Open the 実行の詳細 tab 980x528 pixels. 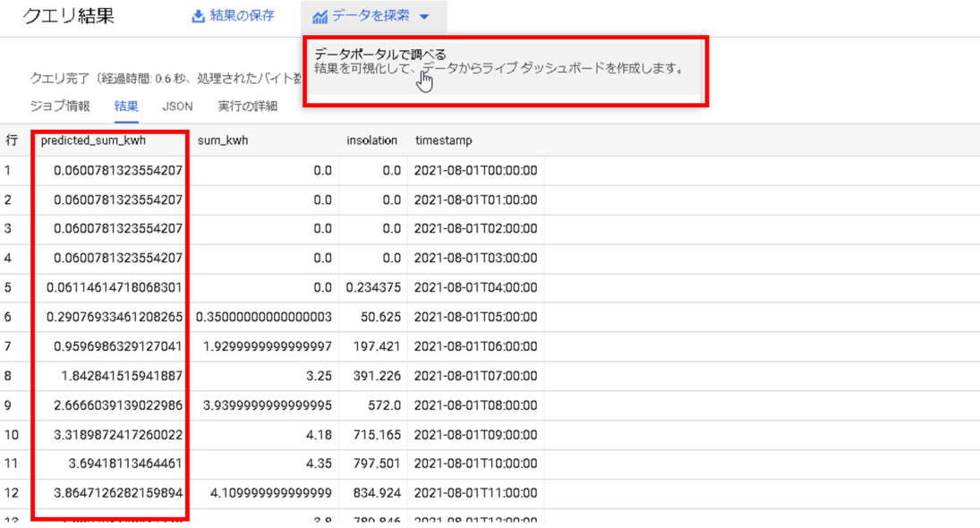248,106
